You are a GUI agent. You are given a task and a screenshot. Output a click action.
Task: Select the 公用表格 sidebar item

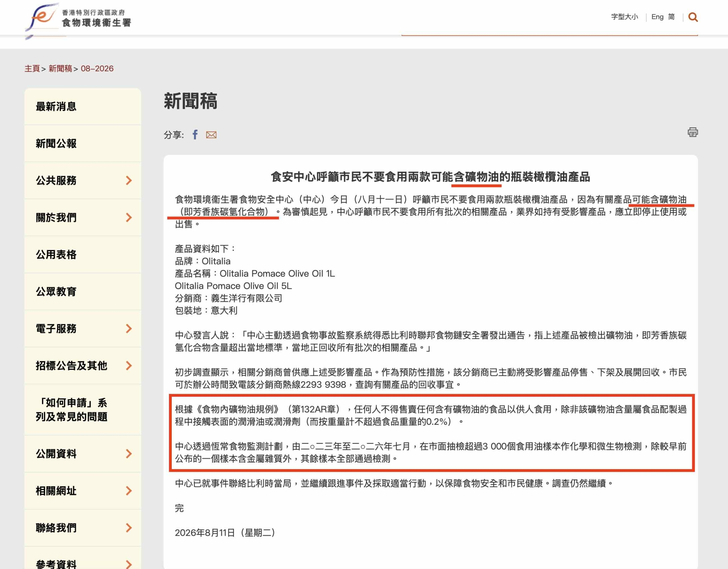(83, 255)
